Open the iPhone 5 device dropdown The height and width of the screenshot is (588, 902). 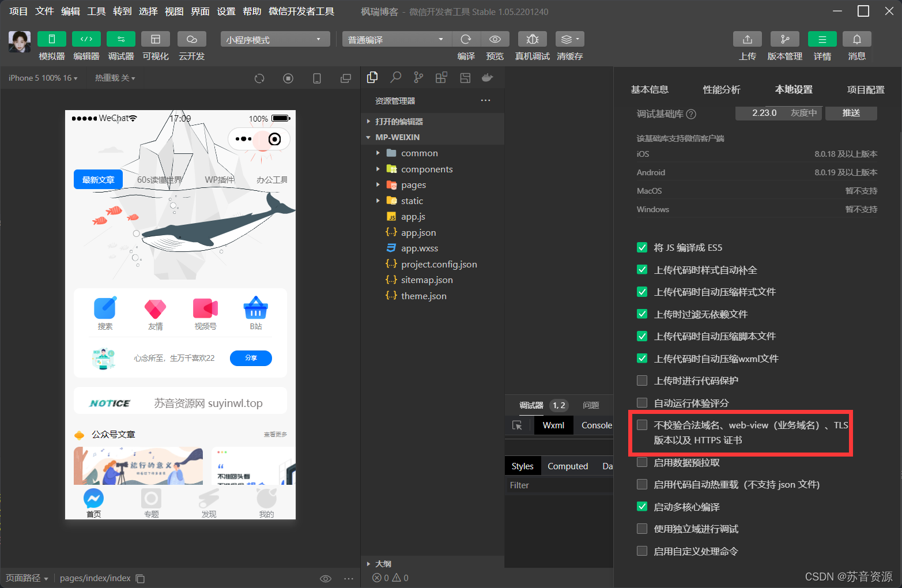[x=43, y=78]
